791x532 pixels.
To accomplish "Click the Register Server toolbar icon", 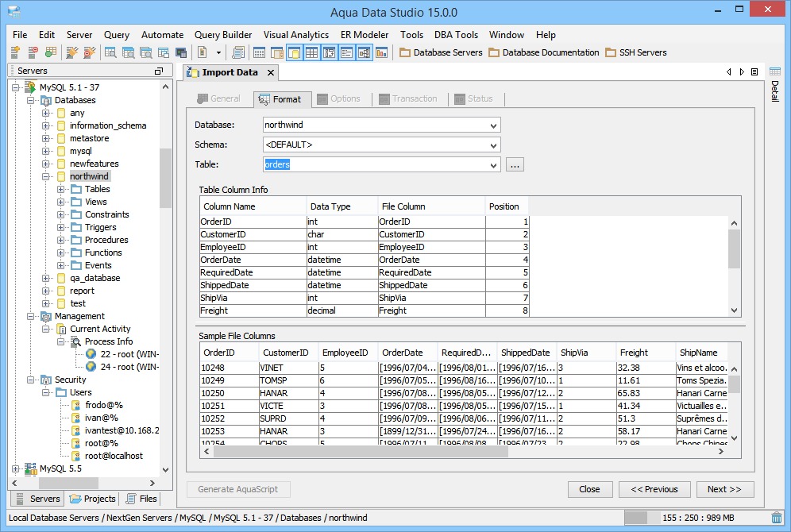I will click(x=15, y=52).
